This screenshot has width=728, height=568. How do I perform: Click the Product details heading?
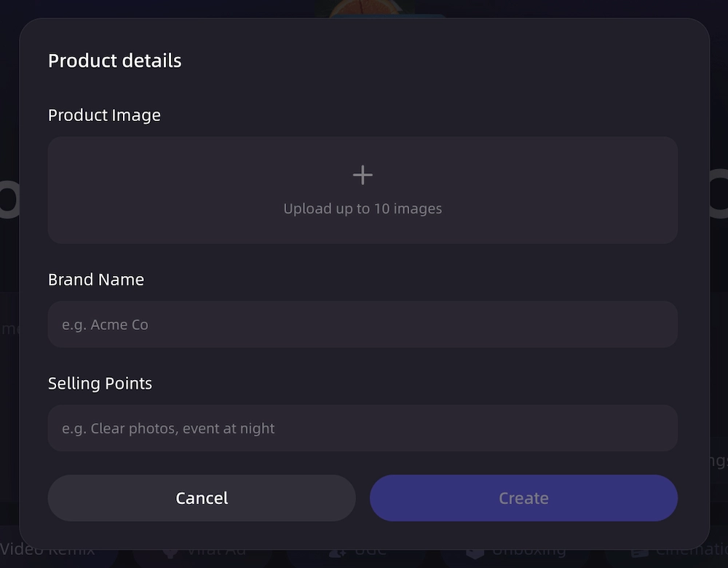115,61
